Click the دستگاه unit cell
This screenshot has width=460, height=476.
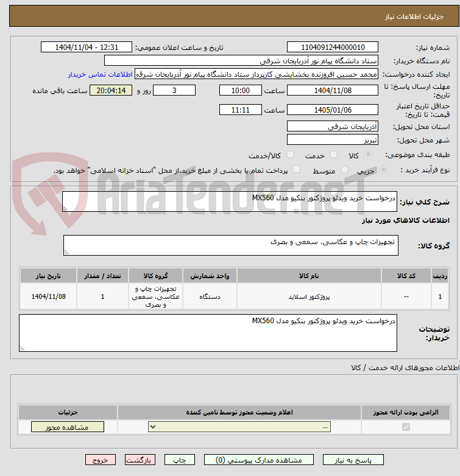(210, 296)
